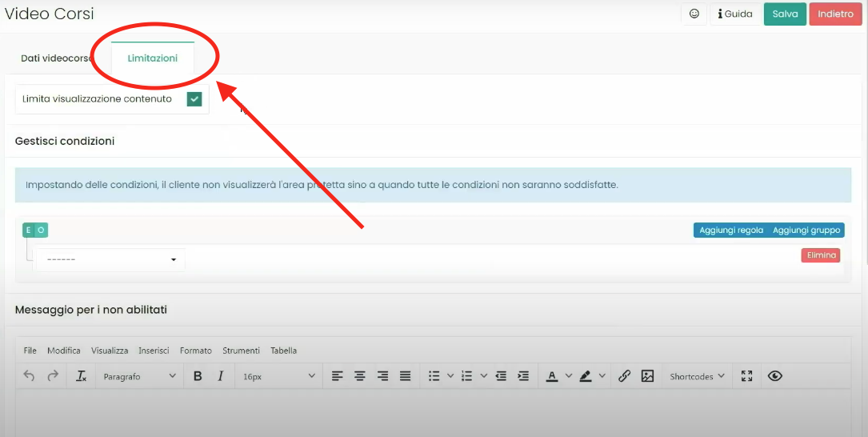Screen dimensions: 868x437
Task: Open the text color picker arrow
Action: click(x=569, y=376)
